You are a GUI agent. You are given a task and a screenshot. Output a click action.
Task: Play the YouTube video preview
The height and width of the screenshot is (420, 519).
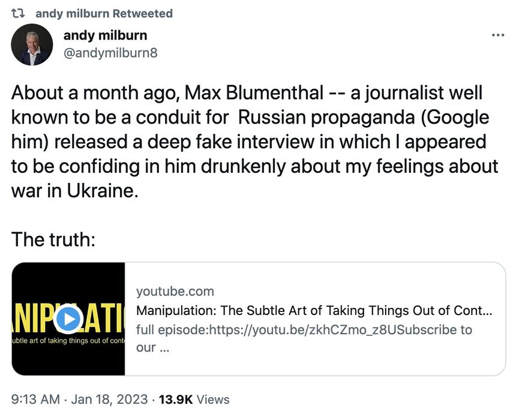pos(69,319)
